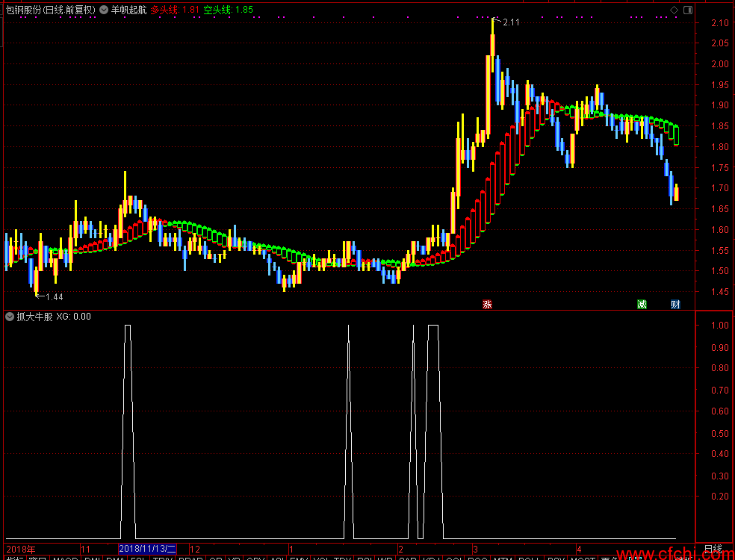Click the red 涨 event marker

pos(488,304)
